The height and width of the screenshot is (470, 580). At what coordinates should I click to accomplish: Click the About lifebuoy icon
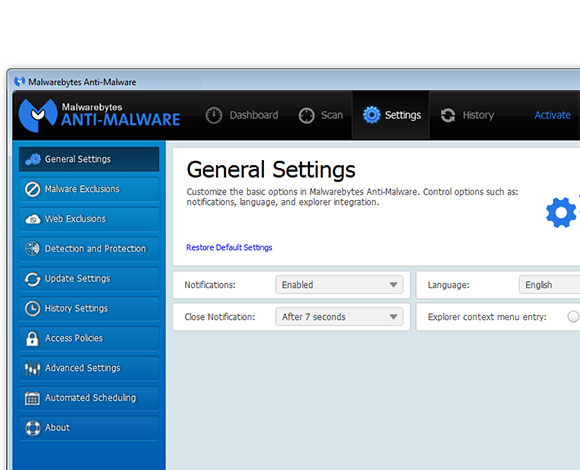(33, 428)
